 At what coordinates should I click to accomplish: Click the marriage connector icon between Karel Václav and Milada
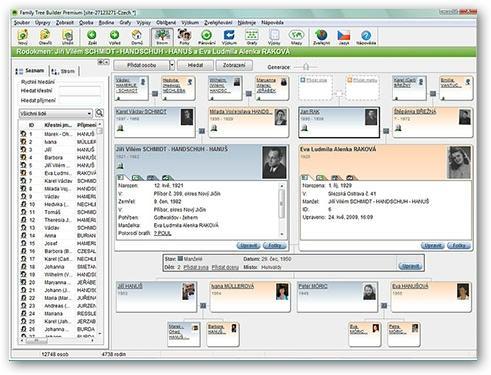tap(202, 131)
